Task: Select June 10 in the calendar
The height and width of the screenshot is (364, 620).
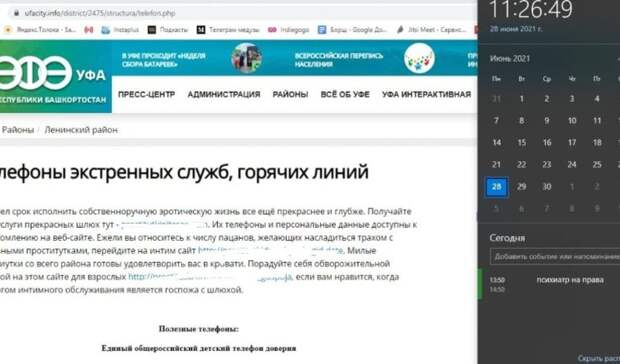Action: coord(572,121)
